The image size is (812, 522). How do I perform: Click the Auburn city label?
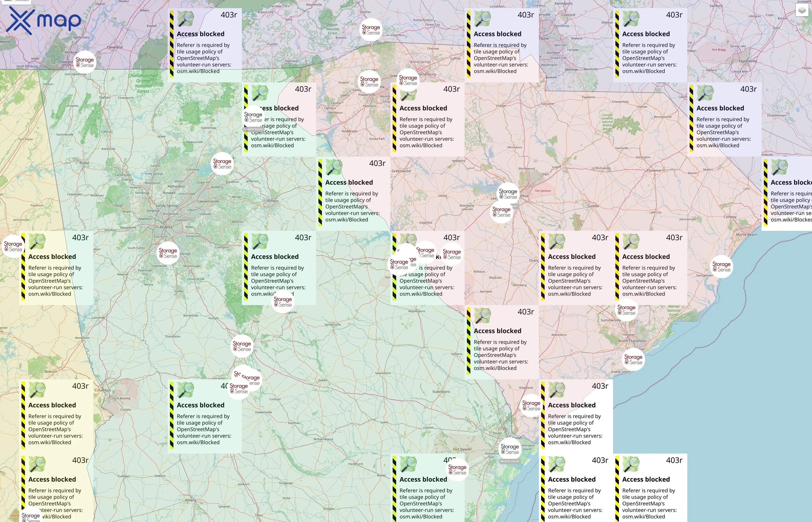51,371
